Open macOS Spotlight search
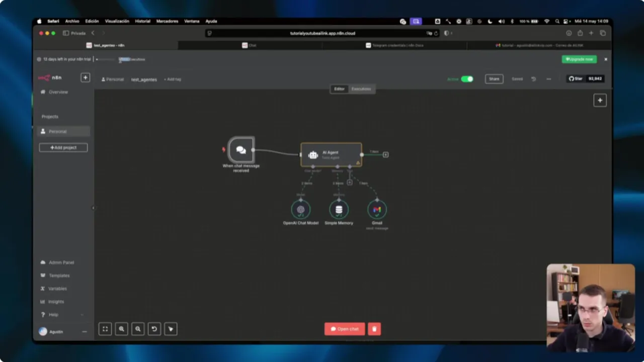Viewport: 644px width, 362px height. click(x=557, y=21)
